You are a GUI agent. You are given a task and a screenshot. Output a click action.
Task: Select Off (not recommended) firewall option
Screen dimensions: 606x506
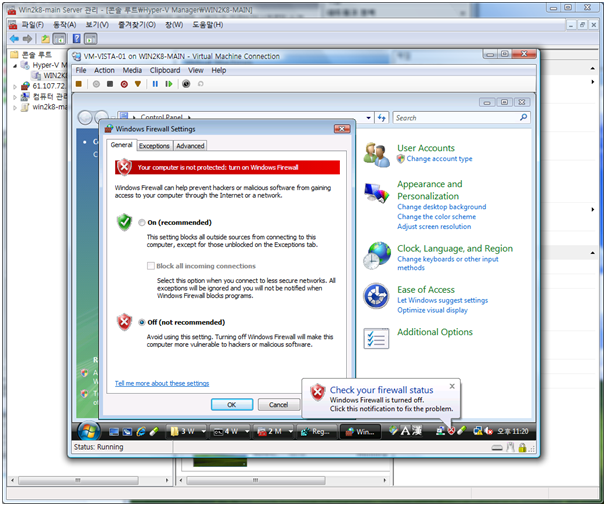142,322
